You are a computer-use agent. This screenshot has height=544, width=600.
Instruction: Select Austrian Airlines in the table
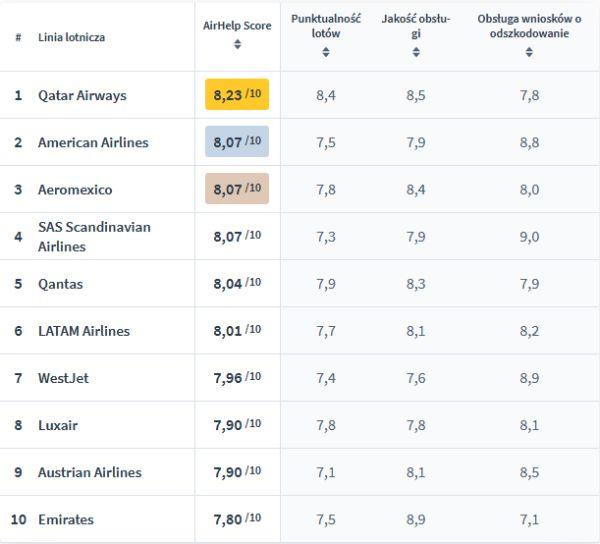[x=90, y=472]
